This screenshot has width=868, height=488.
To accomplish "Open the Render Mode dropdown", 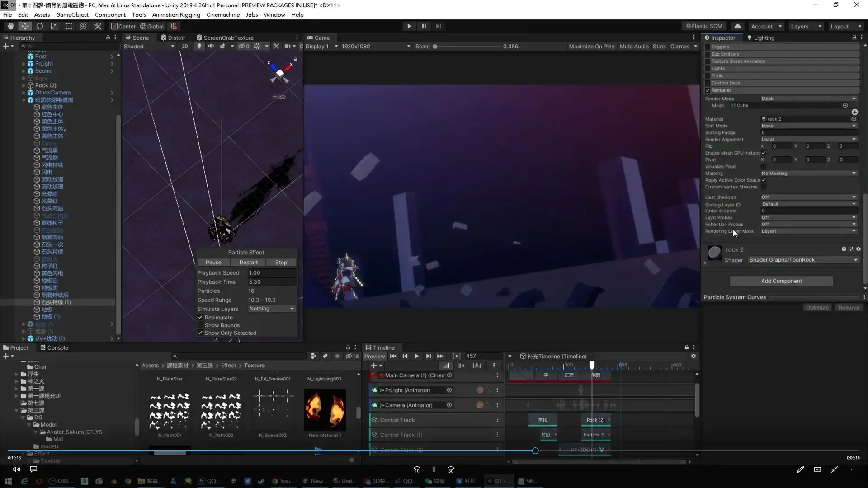I will (809, 99).
